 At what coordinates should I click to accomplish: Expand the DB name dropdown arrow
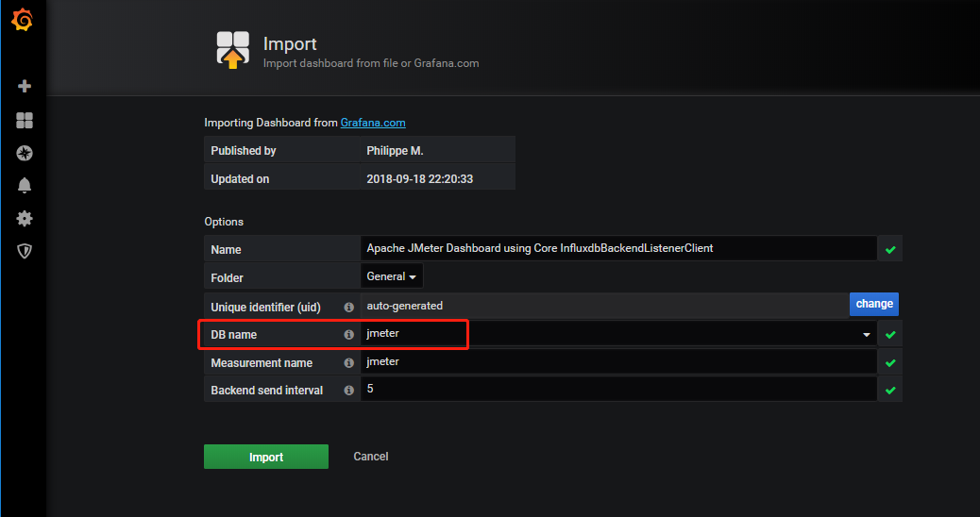(x=867, y=335)
